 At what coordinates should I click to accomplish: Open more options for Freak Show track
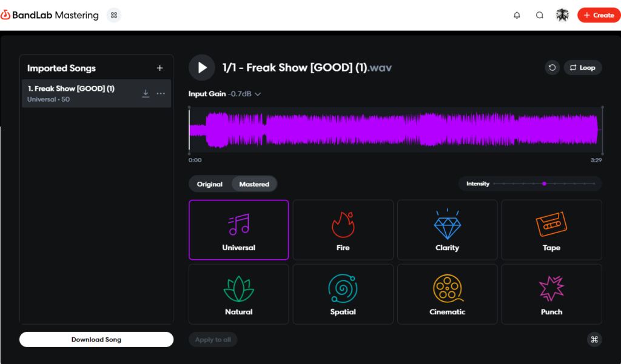[160, 93]
